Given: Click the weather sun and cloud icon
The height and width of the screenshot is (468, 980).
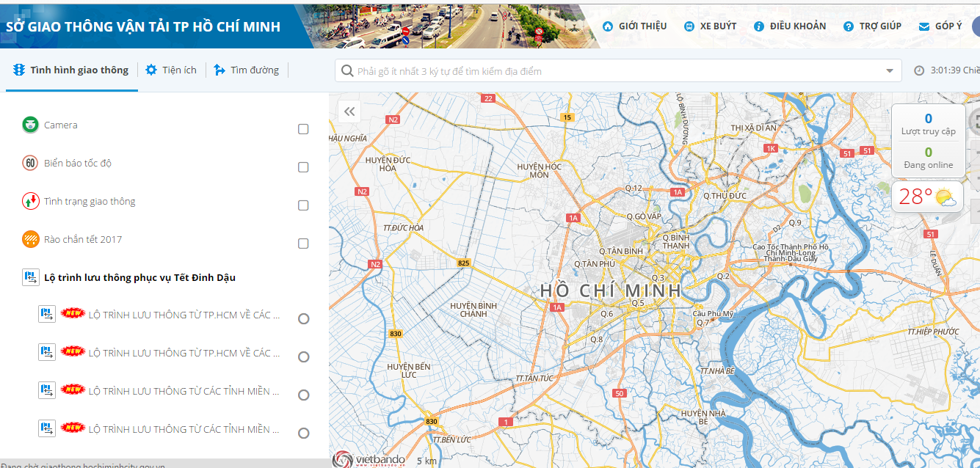Looking at the screenshot, I should [945, 197].
